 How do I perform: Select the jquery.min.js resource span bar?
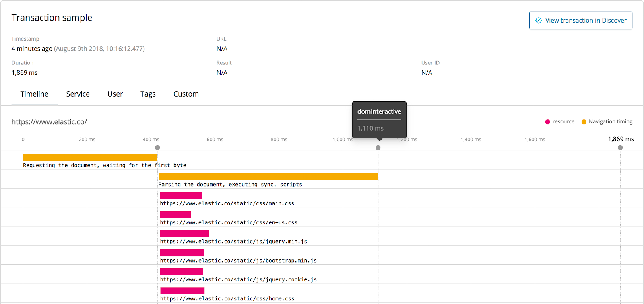point(184,234)
